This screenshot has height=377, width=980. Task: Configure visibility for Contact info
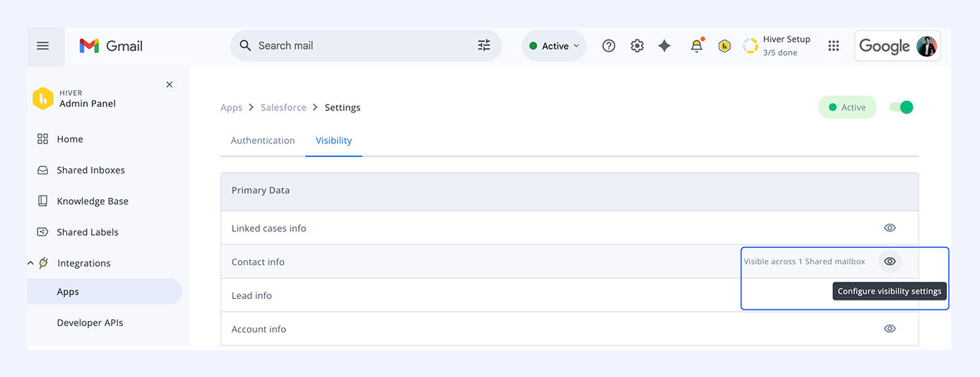coord(890,262)
